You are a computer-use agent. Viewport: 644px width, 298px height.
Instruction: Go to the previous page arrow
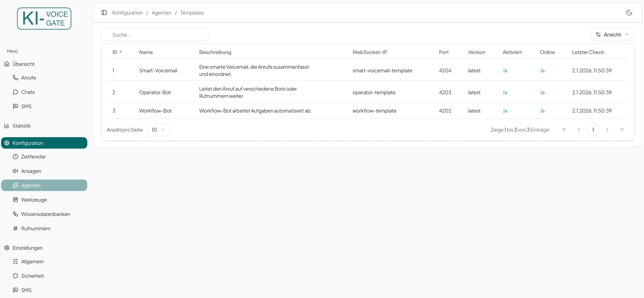pos(578,129)
